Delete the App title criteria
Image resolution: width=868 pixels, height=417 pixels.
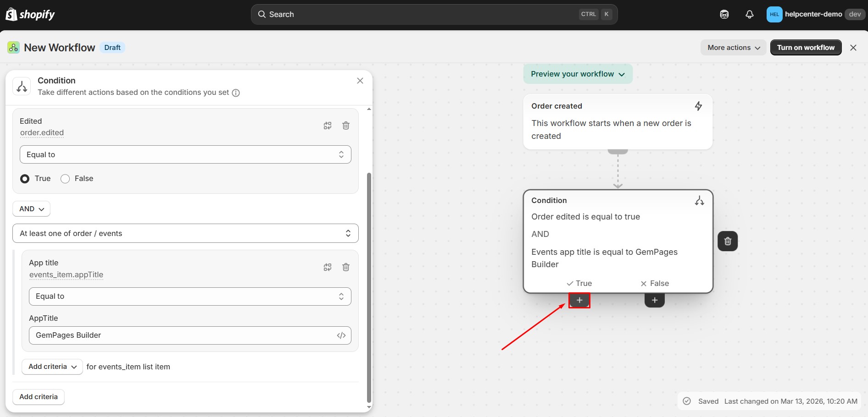click(x=346, y=267)
